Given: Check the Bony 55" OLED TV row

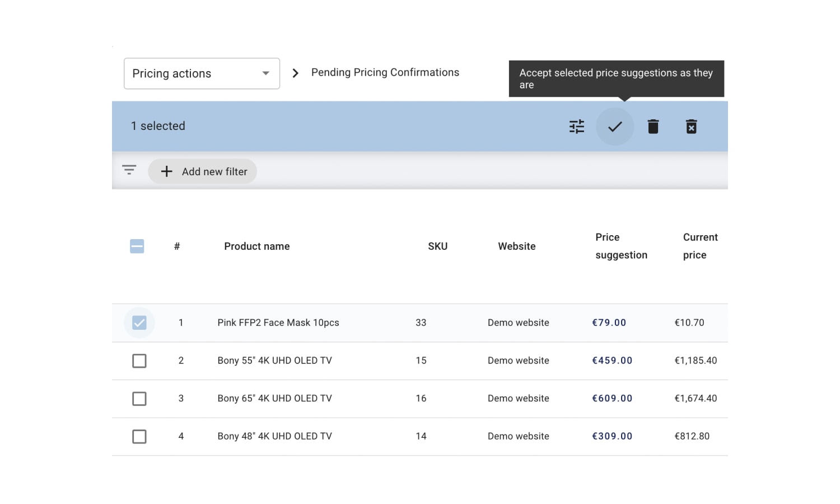Looking at the screenshot, I should (139, 361).
